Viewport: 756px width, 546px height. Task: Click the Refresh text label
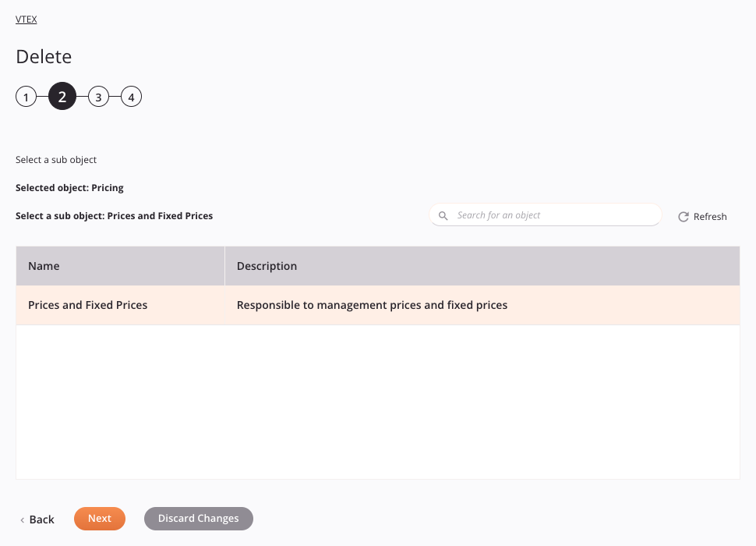(x=710, y=217)
